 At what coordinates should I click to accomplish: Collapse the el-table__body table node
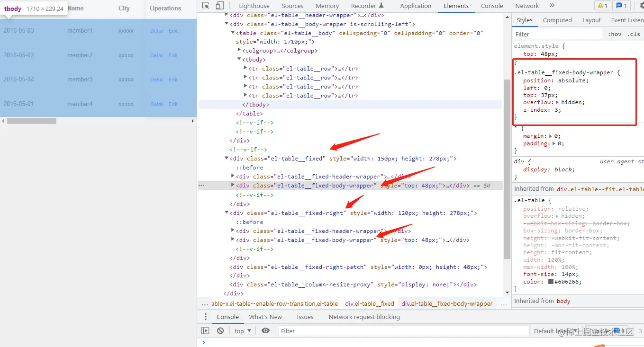click(233, 33)
